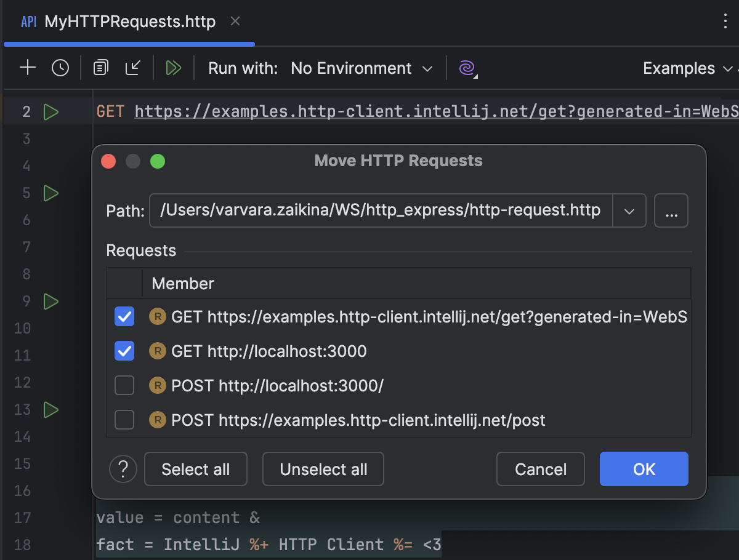Image resolution: width=739 pixels, height=560 pixels.
Task: Click the blue tab progress bar under the filename
Action: click(127, 44)
